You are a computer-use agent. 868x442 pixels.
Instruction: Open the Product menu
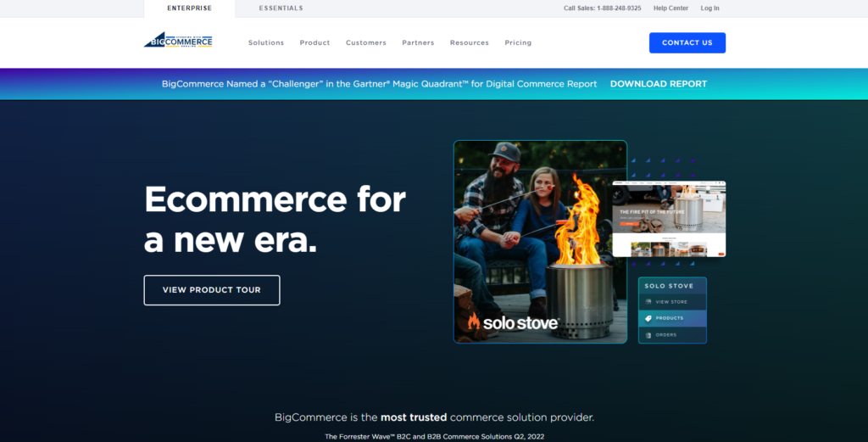(315, 42)
